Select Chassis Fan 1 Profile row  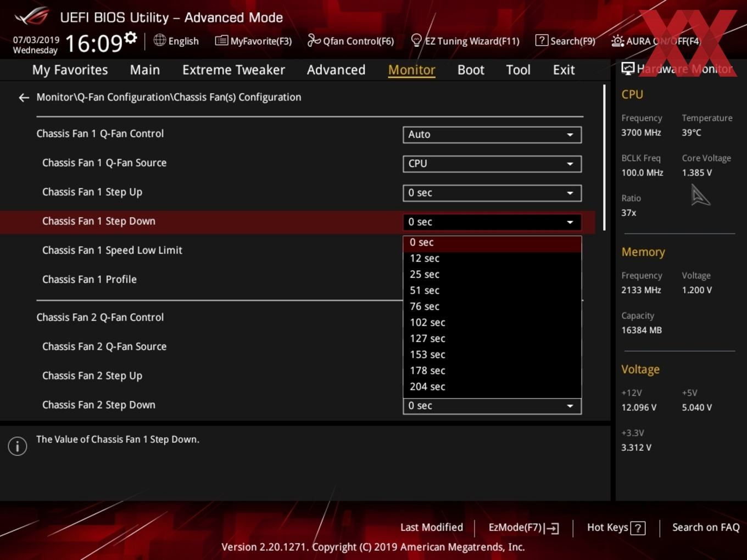[x=90, y=279]
